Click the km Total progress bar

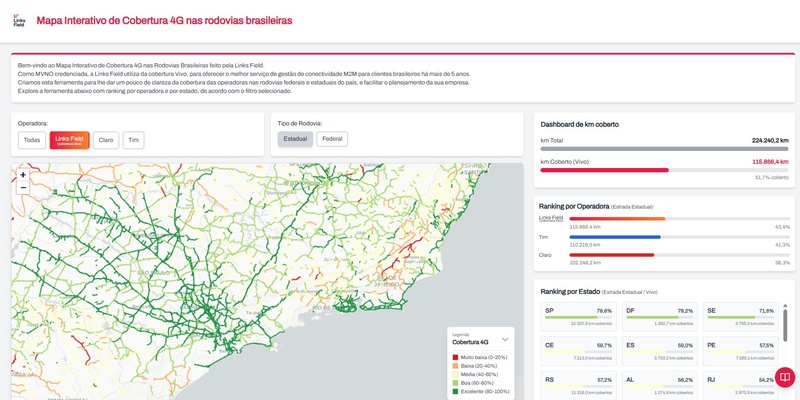point(664,148)
